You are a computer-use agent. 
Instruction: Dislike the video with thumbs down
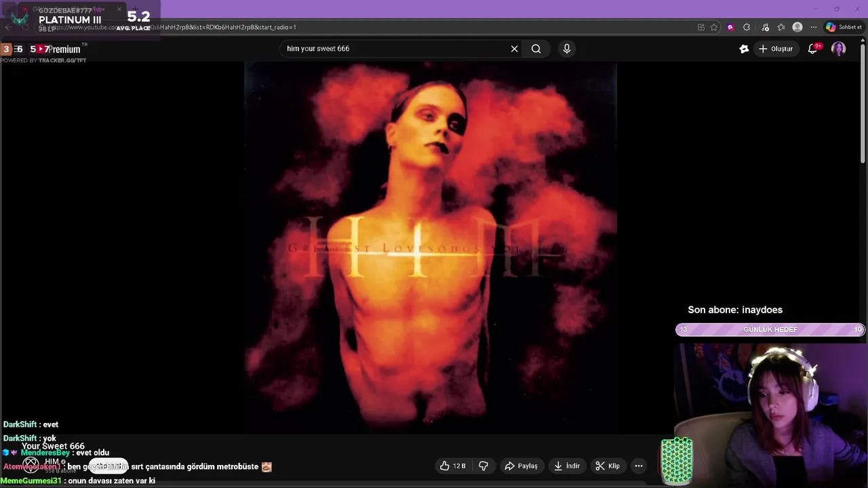click(484, 466)
